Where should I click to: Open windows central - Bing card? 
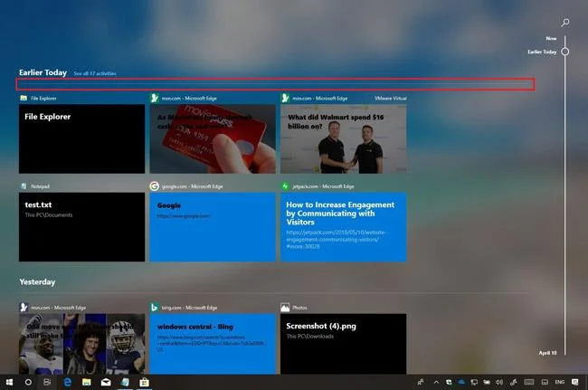[213, 344]
